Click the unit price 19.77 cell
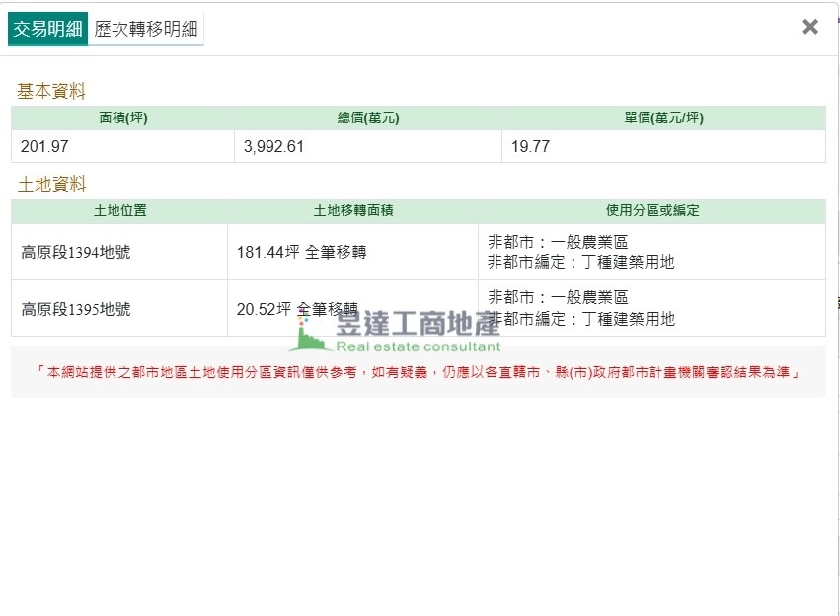Screen dimensions: 840x616 coord(531,146)
